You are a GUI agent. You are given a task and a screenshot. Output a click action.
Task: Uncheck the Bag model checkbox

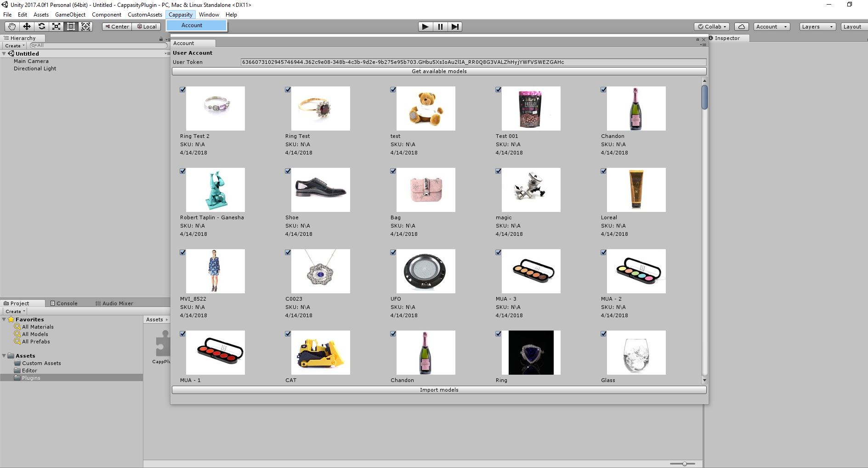(393, 171)
